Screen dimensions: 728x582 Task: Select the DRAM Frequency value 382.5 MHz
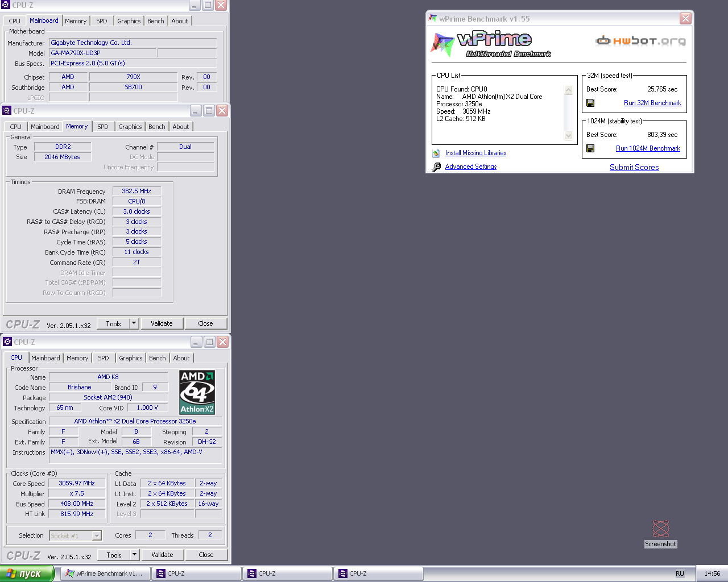(136, 191)
